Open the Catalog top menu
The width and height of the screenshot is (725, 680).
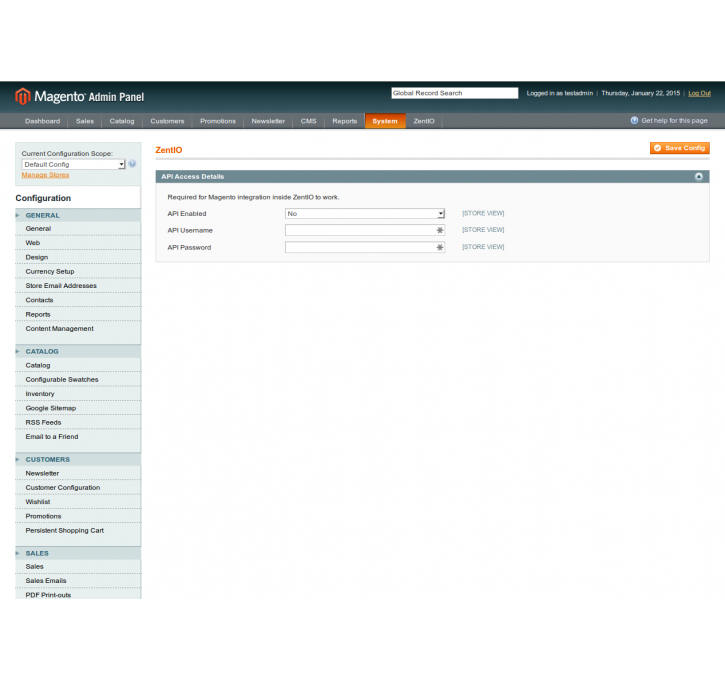coord(122,121)
